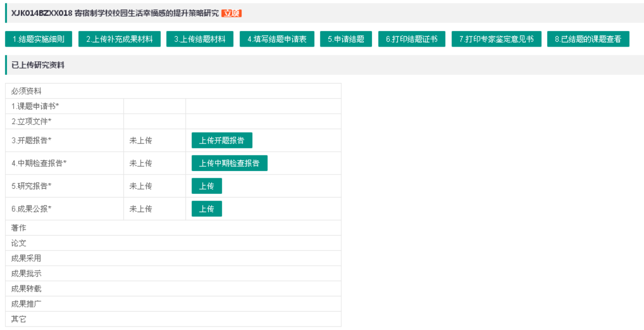Open 4.填写结题申请表 form
The height and width of the screenshot is (330, 644).
click(x=277, y=39)
